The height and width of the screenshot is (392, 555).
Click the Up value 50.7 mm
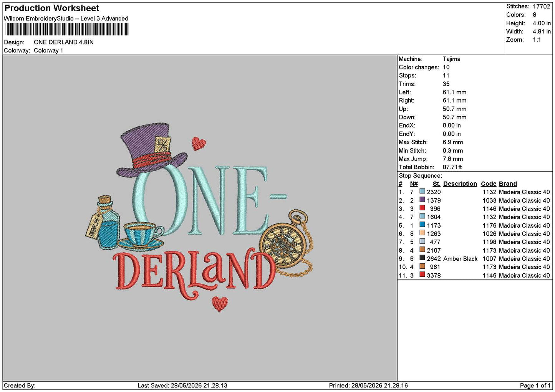click(x=454, y=109)
